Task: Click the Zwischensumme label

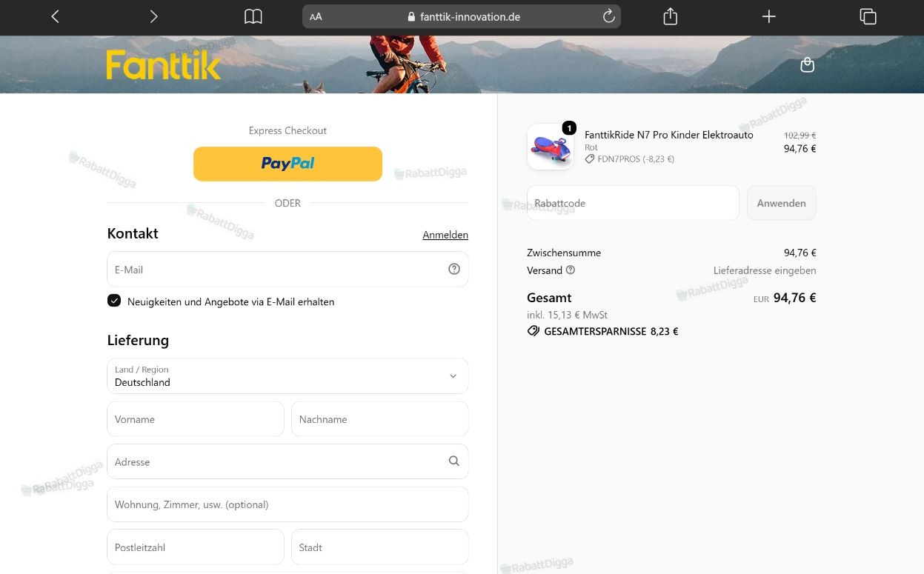Action: pyautogui.click(x=564, y=253)
